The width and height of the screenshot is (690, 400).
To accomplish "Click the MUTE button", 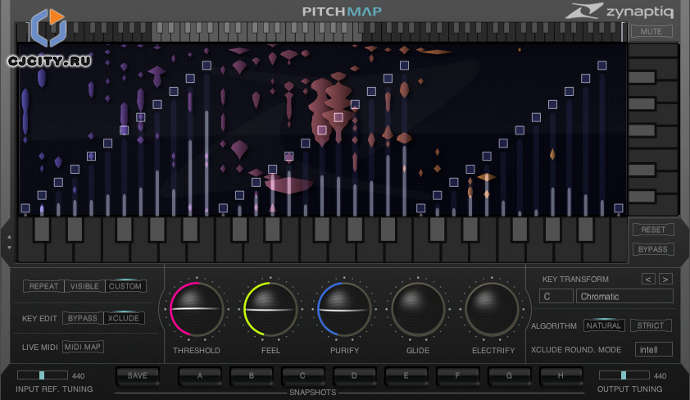I will click(x=652, y=32).
